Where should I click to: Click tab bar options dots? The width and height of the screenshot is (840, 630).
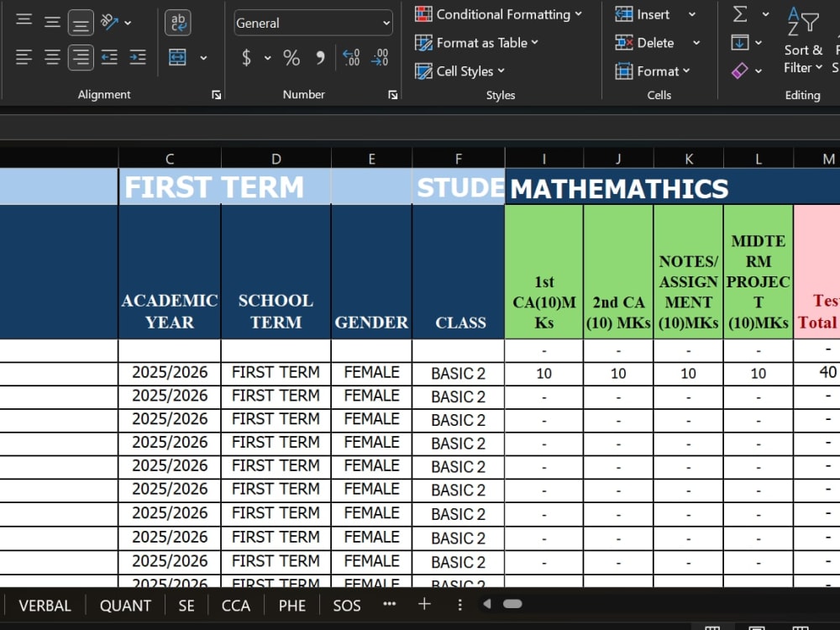pyautogui.click(x=459, y=605)
